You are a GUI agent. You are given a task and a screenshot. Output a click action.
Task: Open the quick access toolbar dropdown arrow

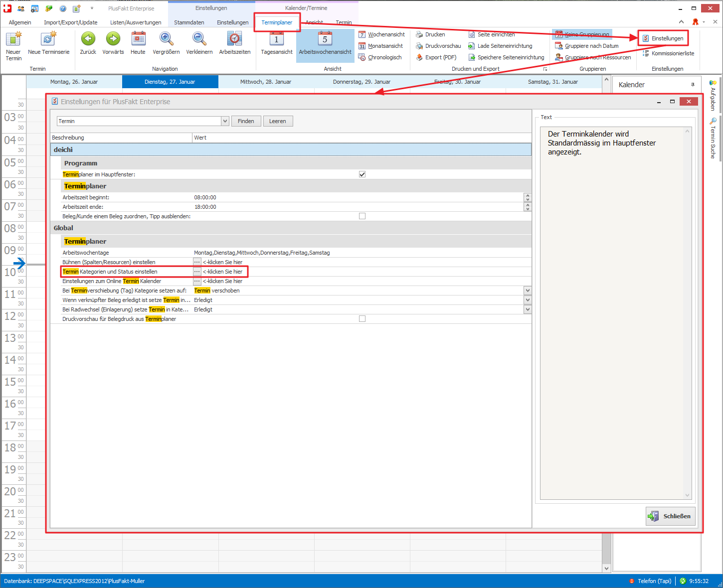point(92,8)
